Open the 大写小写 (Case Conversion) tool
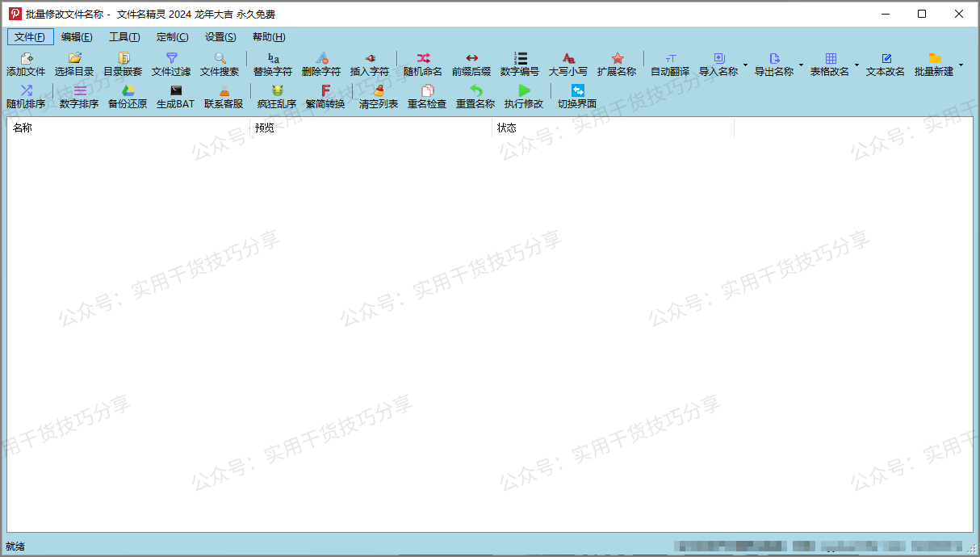This screenshot has height=557, width=980. point(568,65)
